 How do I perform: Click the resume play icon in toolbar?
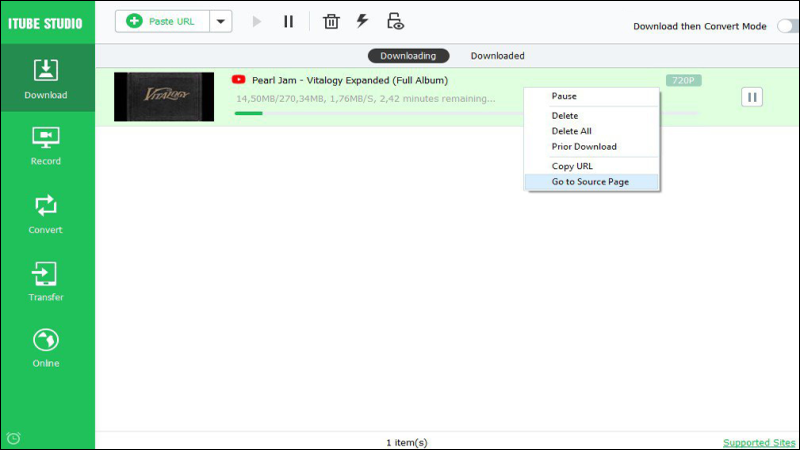(257, 21)
